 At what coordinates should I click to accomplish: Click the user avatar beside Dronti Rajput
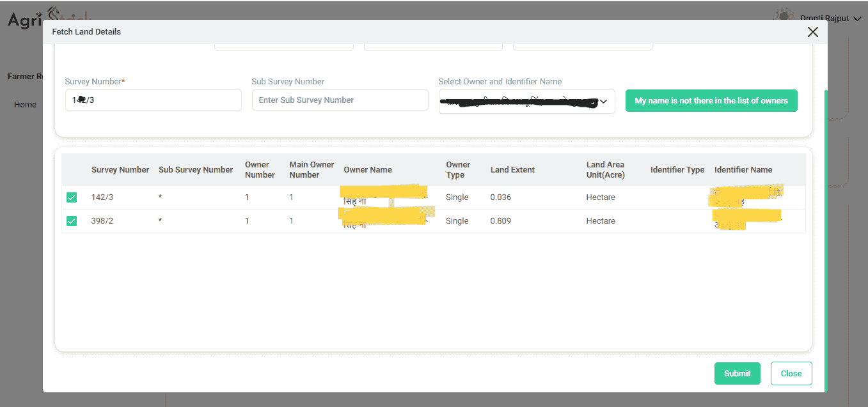[x=784, y=14]
